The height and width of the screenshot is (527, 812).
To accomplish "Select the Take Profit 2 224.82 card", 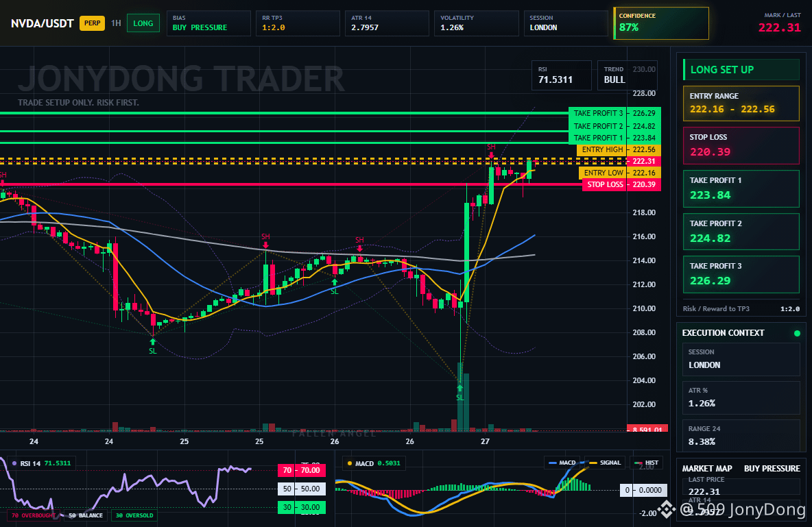I will click(741, 232).
